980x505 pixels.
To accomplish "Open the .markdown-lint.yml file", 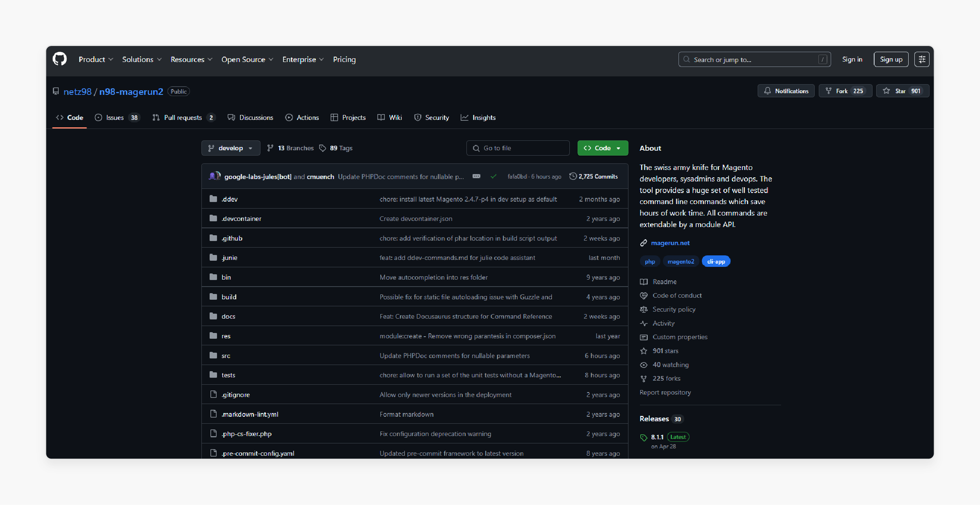I will (250, 414).
